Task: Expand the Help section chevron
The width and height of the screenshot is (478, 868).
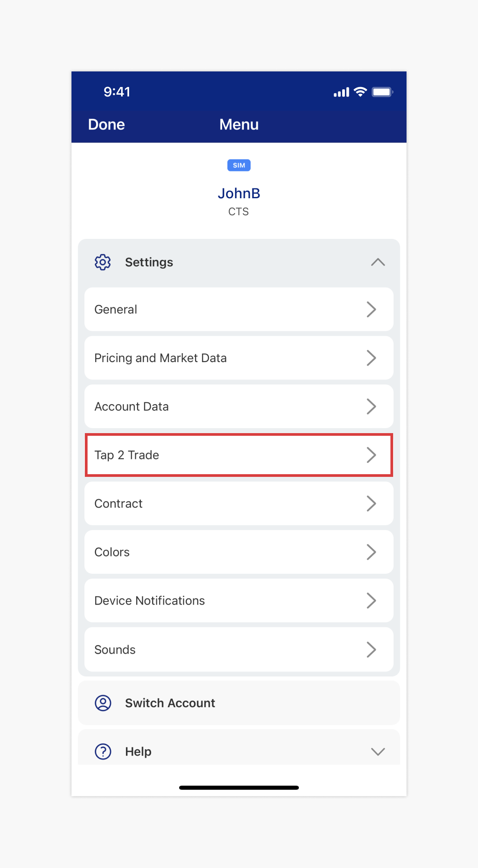Action: [x=378, y=751]
